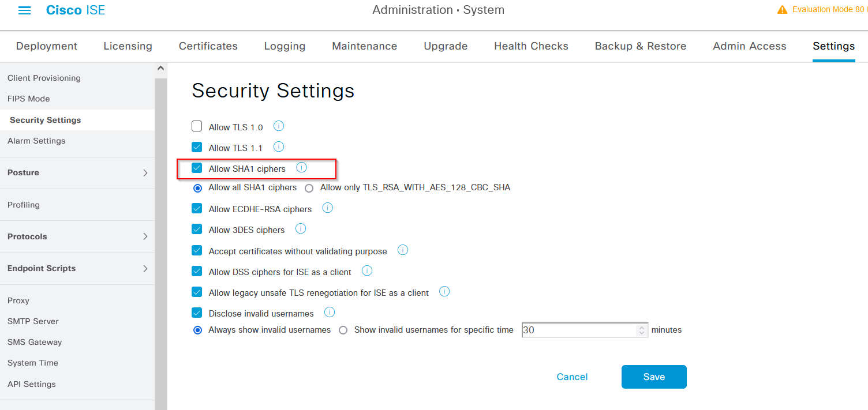This screenshot has height=410, width=868.
Task: Click the minutes field stepper arrows
Action: tap(641, 330)
